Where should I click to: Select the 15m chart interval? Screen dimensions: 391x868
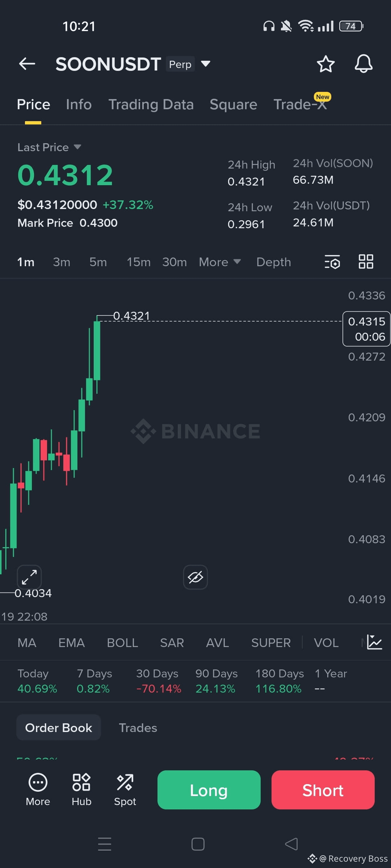138,262
